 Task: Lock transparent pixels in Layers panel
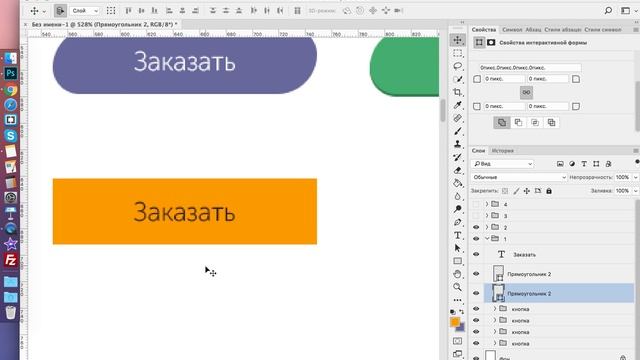click(505, 191)
